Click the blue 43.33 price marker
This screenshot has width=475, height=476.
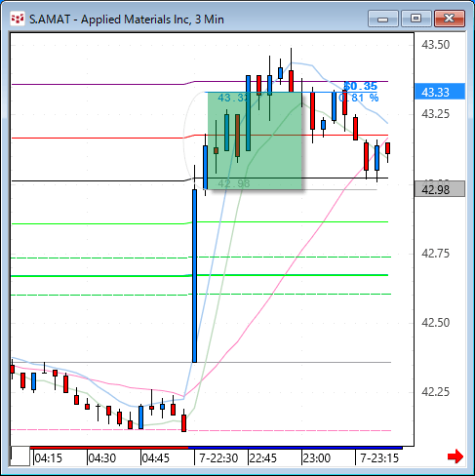coord(440,92)
